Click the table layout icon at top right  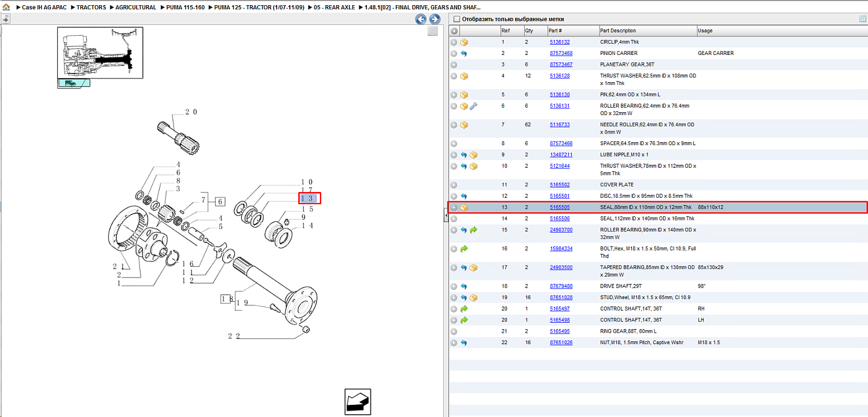tap(863, 19)
